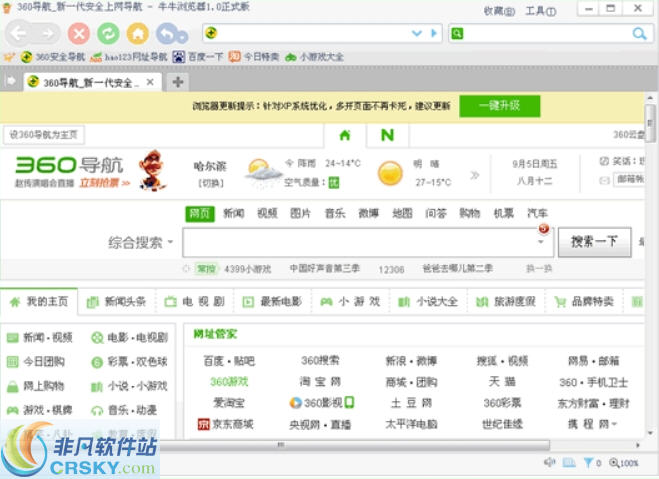Click the browser forward arrow button
The image size is (659, 479).
coord(47,34)
